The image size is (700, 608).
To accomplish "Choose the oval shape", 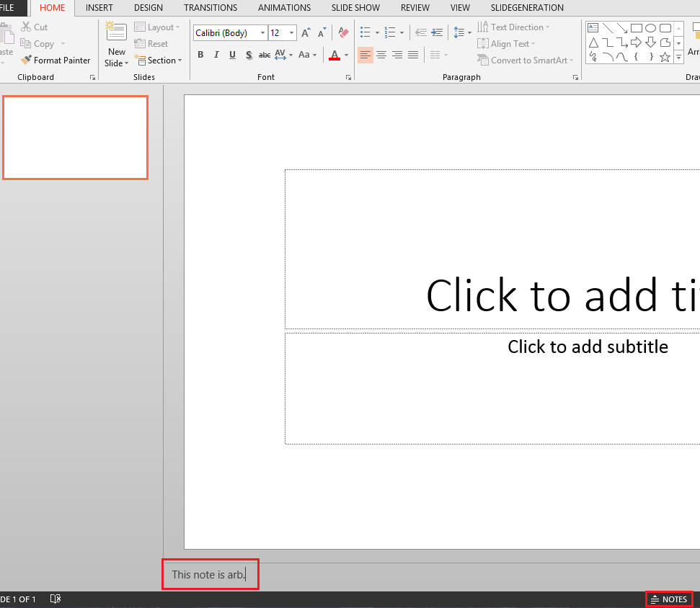I will (650, 28).
